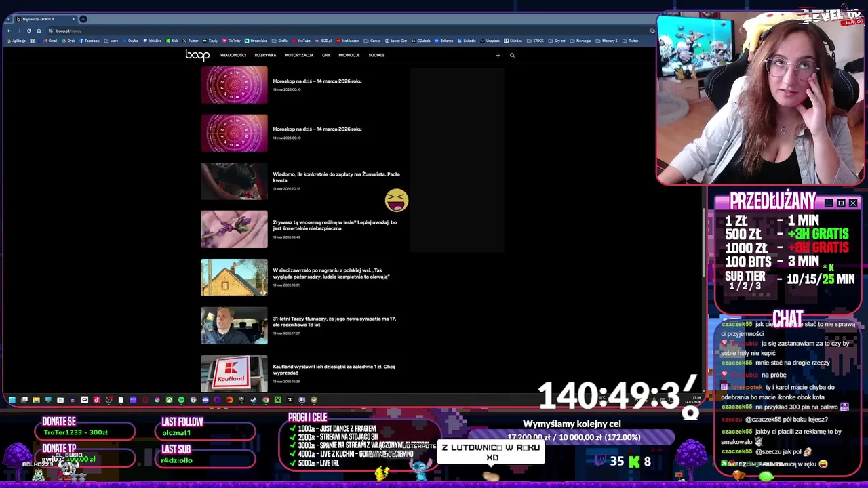The image size is (868, 488).
Task: Open the SOCIALE menu item
Action: 376,55
